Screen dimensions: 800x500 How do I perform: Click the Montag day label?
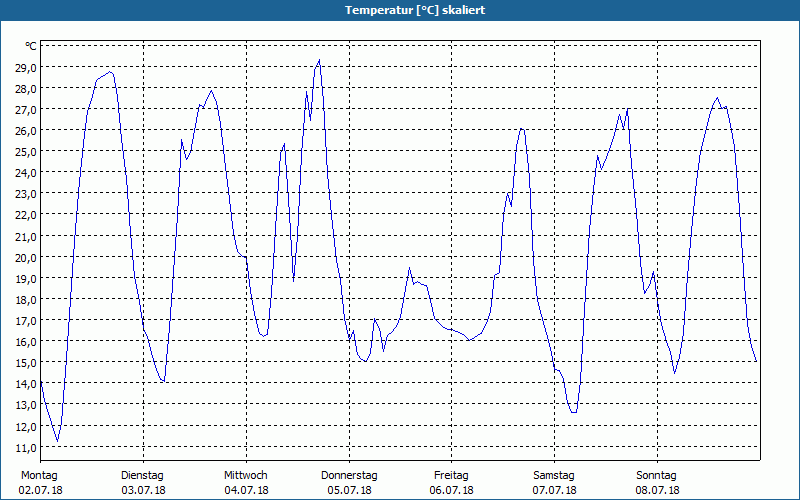[x=39, y=476]
